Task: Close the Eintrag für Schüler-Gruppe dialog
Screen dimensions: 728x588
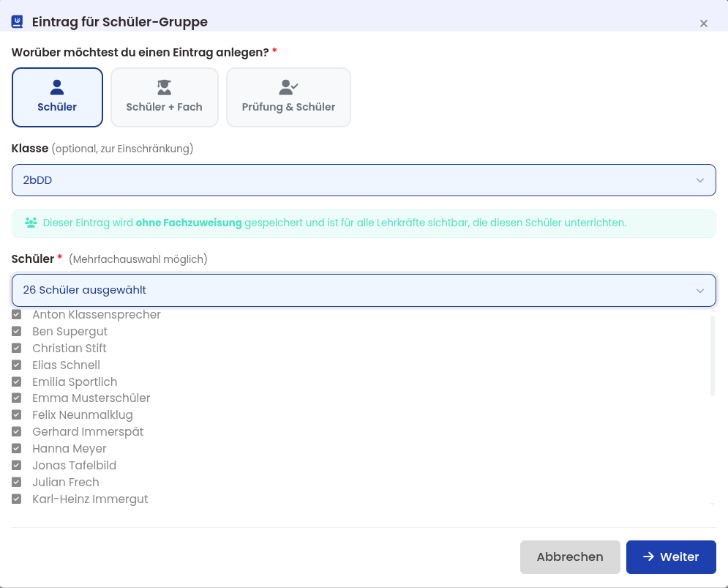Action: [703, 23]
